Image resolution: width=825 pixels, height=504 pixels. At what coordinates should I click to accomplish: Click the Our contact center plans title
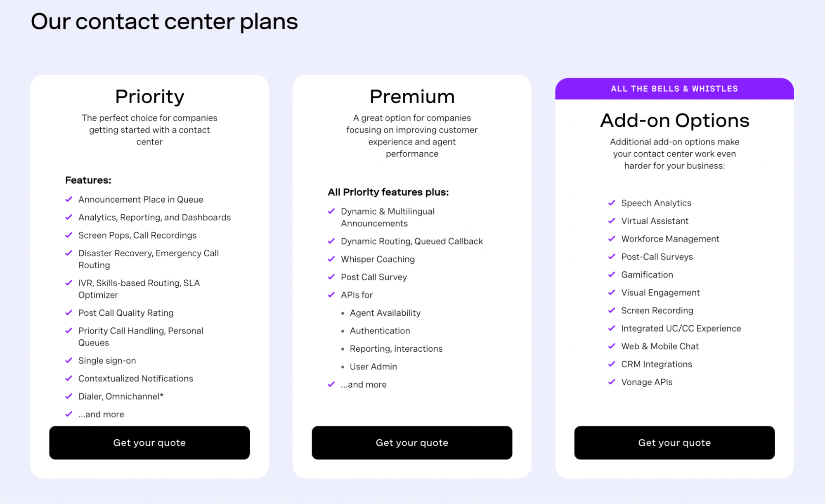164,21
